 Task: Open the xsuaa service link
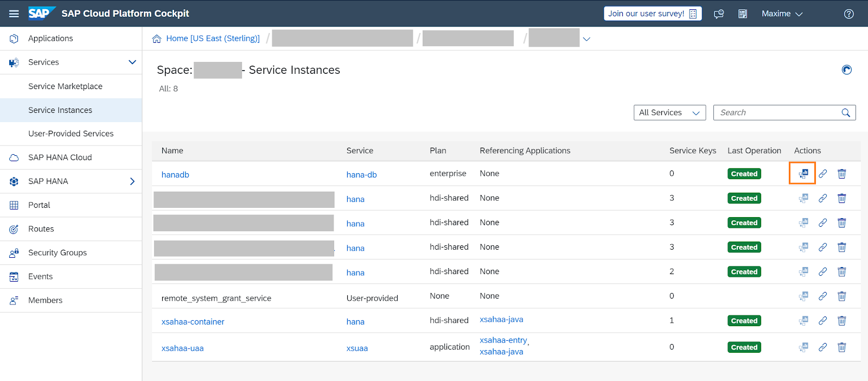point(357,348)
